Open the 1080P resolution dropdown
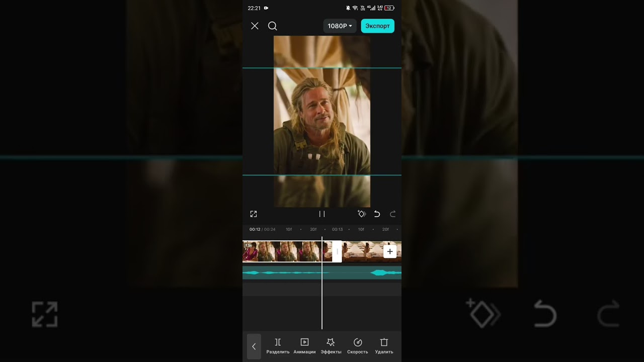 pos(340,26)
